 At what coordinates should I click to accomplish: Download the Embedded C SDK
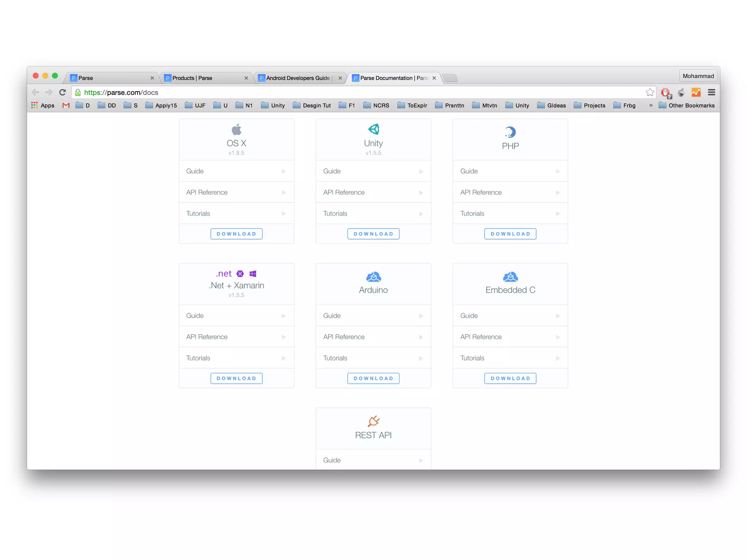coord(510,378)
